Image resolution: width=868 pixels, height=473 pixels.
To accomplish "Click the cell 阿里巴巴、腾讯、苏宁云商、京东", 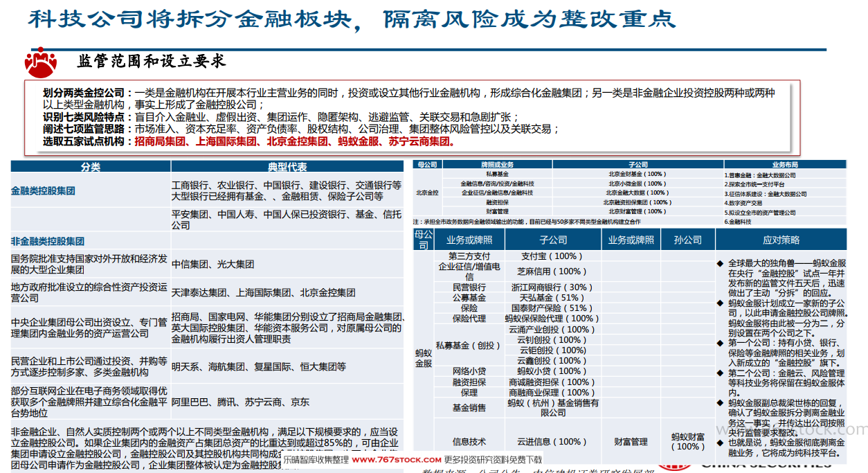I will click(x=240, y=402).
